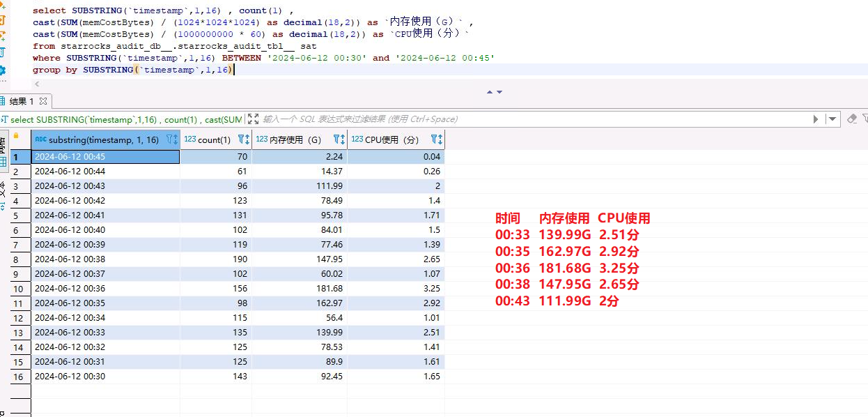The width and height of the screenshot is (868, 417).
Task: Select row number 1 header
Action: coord(20,157)
